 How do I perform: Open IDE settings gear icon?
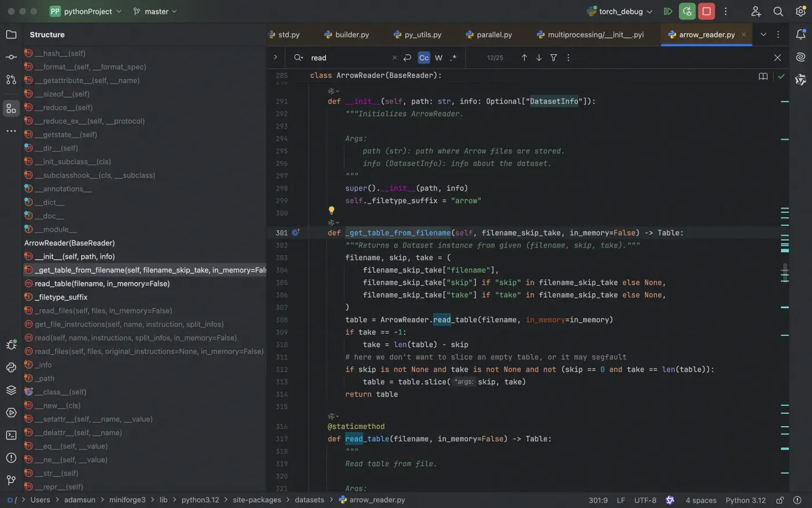coord(800,11)
